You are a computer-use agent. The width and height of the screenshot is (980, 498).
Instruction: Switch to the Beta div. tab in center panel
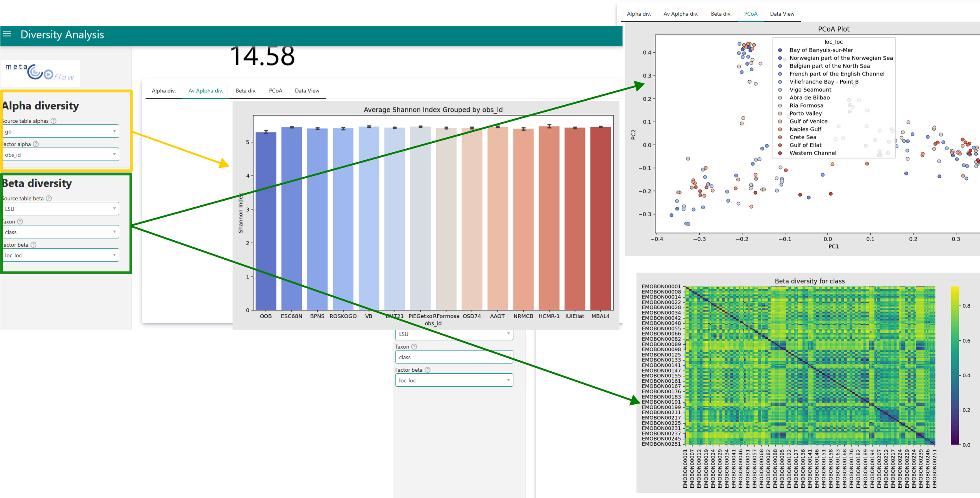pos(246,90)
